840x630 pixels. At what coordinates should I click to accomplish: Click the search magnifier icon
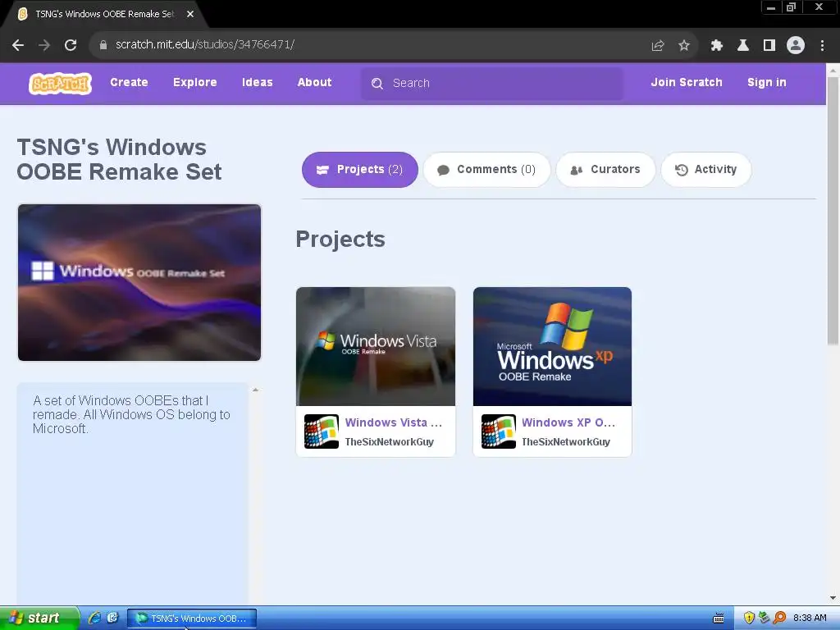point(377,84)
